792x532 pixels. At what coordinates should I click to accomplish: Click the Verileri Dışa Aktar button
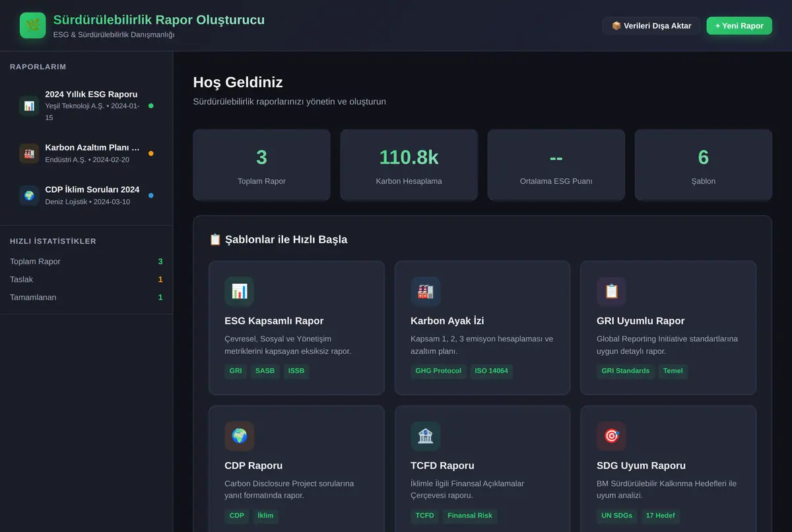(x=651, y=26)
